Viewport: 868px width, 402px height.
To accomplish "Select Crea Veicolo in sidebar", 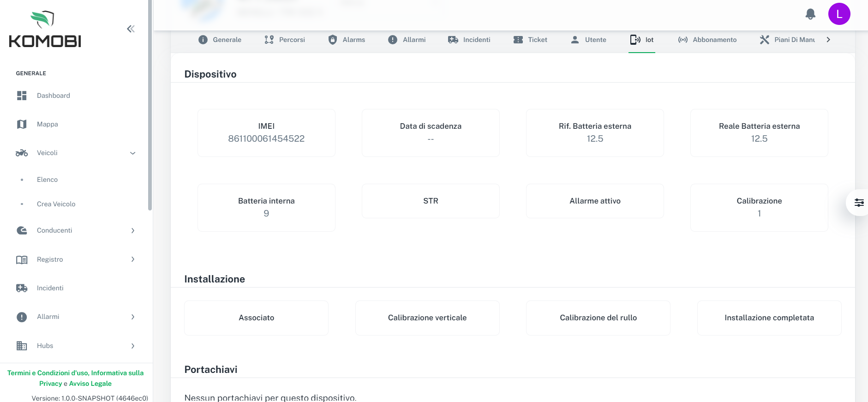I will (x=56, y=204).
